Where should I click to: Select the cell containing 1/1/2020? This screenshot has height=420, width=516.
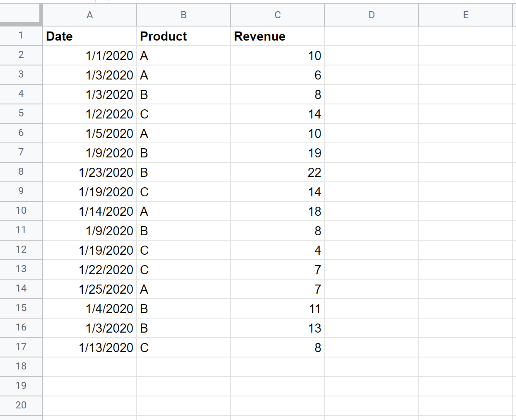point(89,56)
